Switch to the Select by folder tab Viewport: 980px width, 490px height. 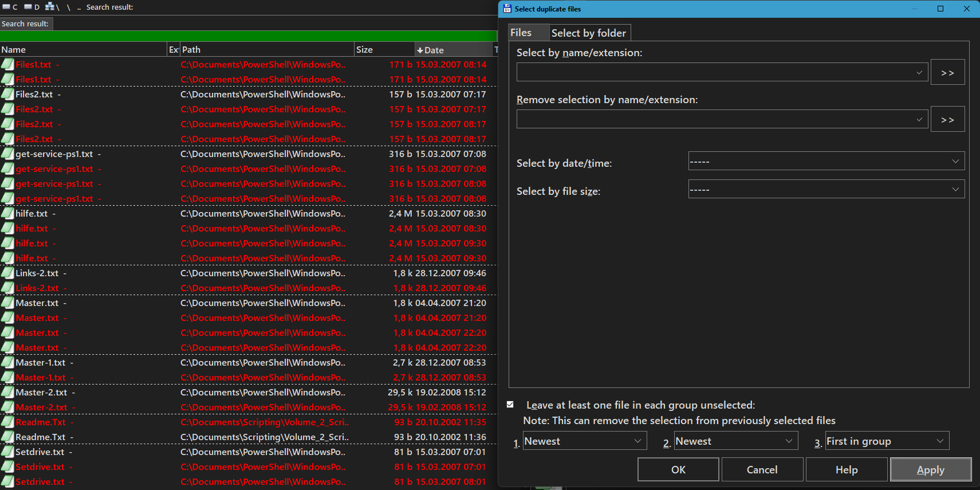coord(589,33)
